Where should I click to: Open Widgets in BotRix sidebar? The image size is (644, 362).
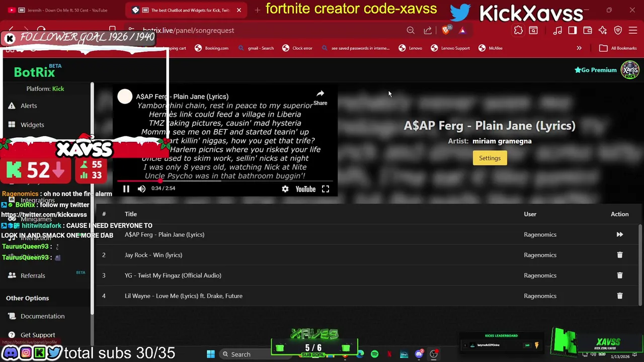32,125
